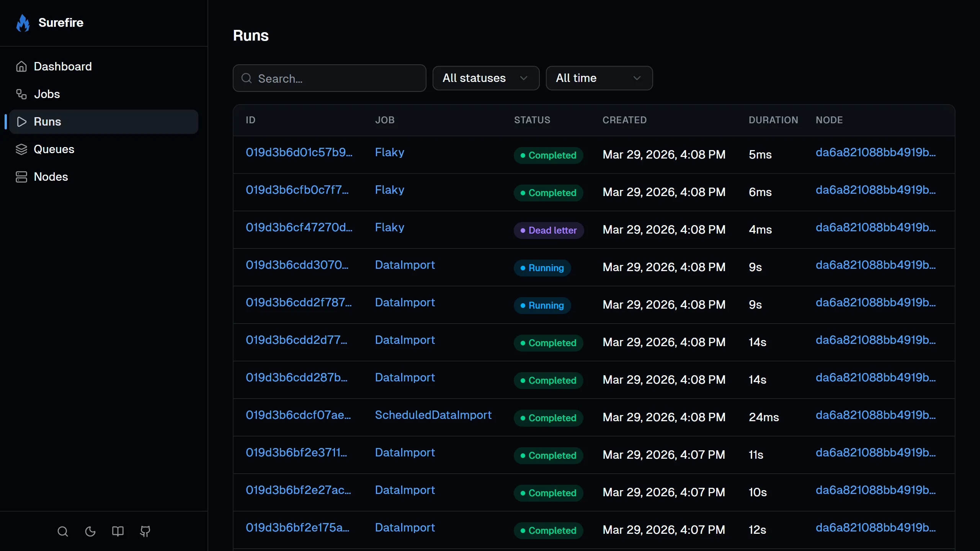Open documentation via the book icon
Screen dimensions: 980x551
118,531
